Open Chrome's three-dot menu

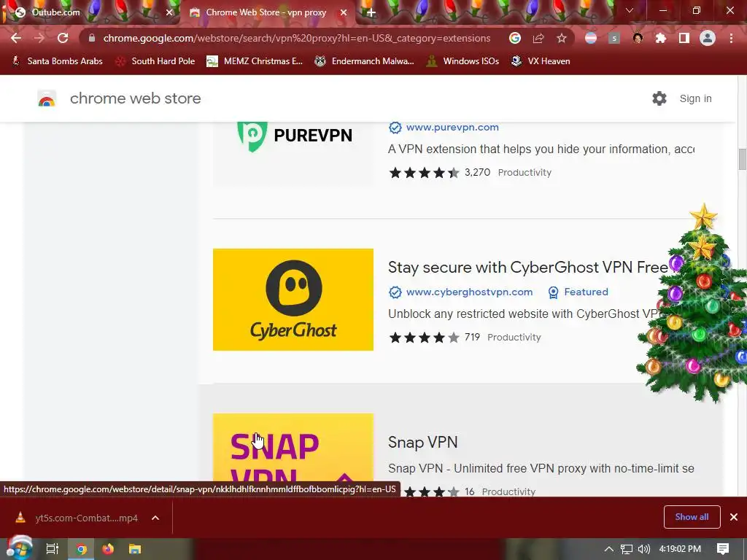point(731,38)
